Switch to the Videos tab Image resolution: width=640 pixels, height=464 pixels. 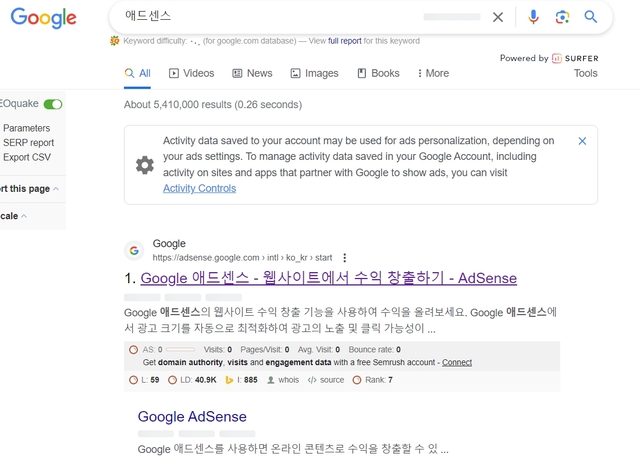pos(191,73)
